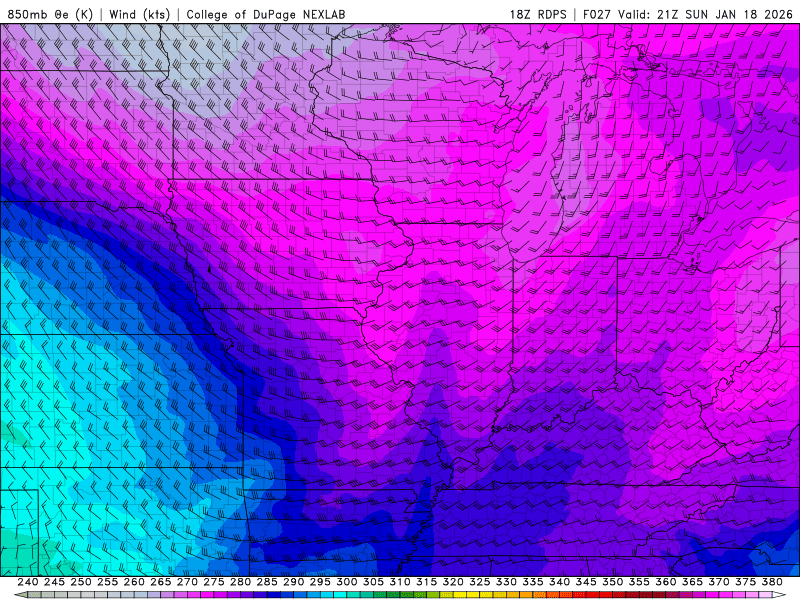Click the 285 value on the color scale

(267, 582)
